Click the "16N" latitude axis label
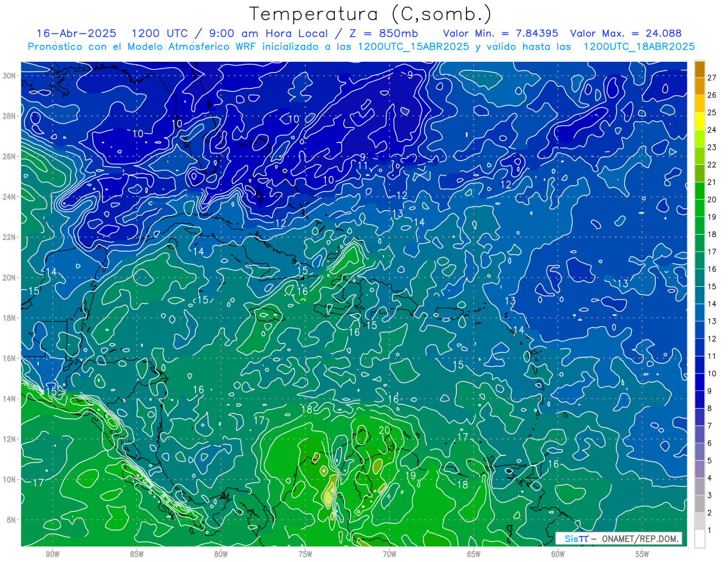 click(x=8, y=358)
